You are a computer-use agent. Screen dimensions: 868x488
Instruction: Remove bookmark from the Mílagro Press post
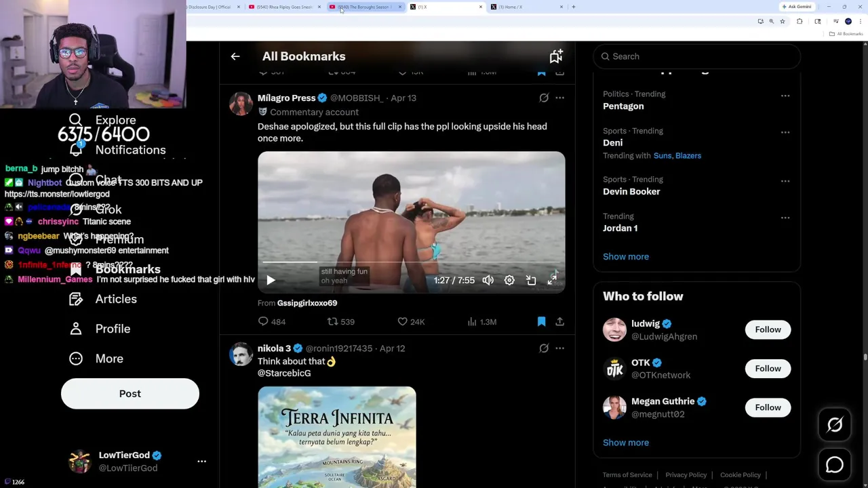click(541, 322)
